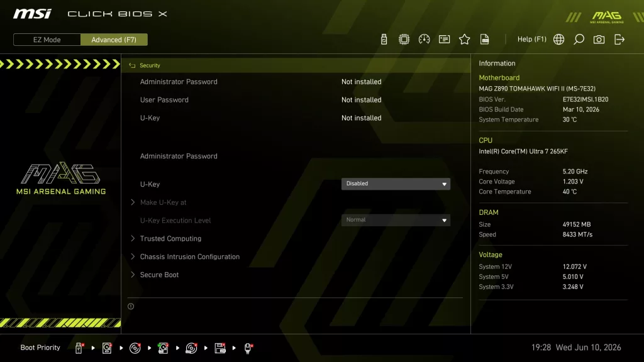Click the BIOS Ver. value E7E32IMSI.1B20

coord(586,99)
